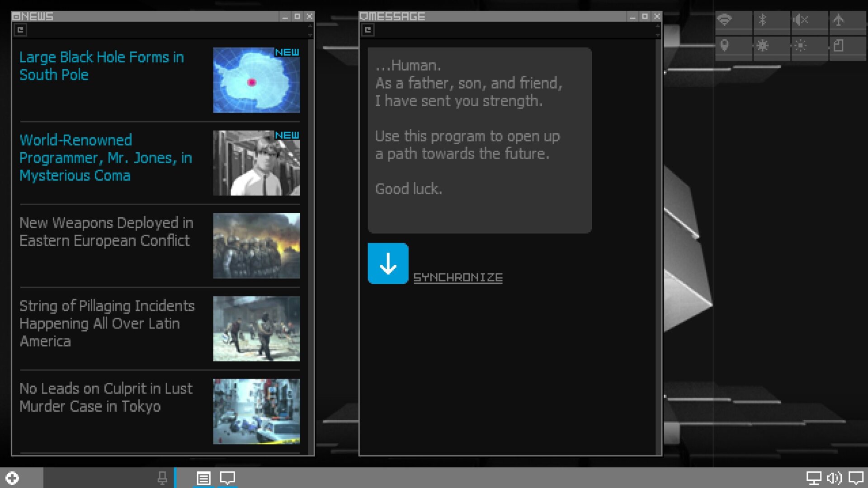This screenshot has height=488, width=868.
Task: Toggle the Bluetooth quick setting
Action: [762, 20]
